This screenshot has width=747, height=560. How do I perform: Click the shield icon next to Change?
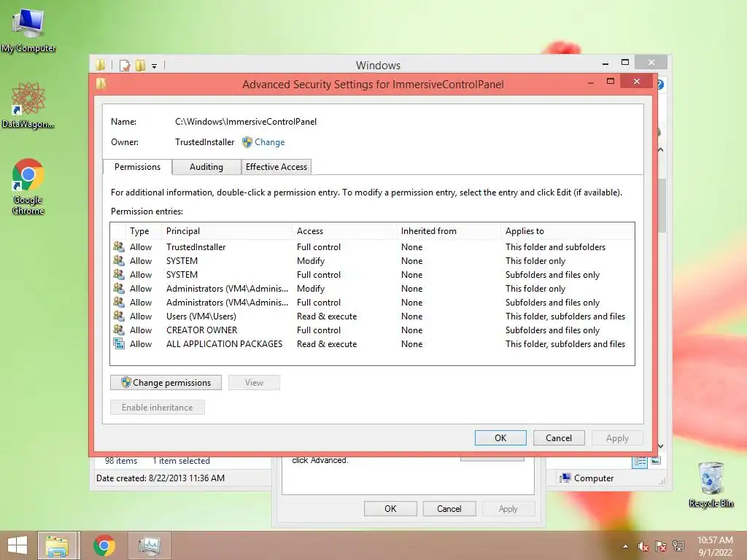click(x=247, y=142)
